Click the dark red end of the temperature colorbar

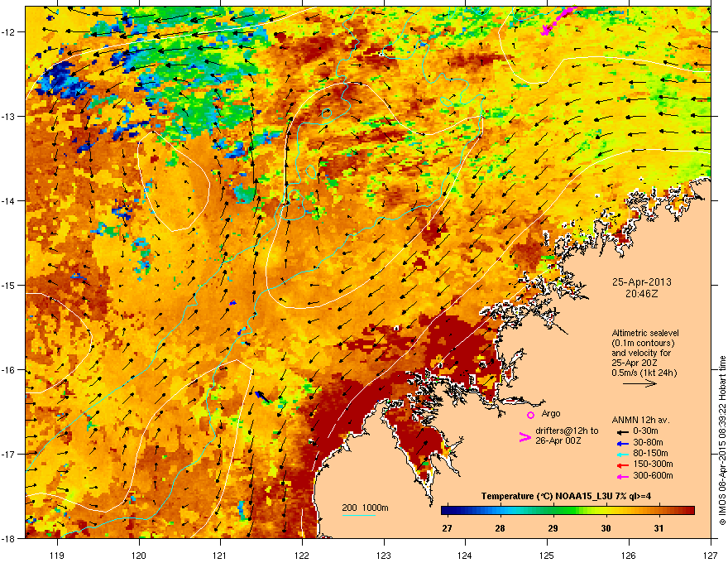tap(689, 510)
